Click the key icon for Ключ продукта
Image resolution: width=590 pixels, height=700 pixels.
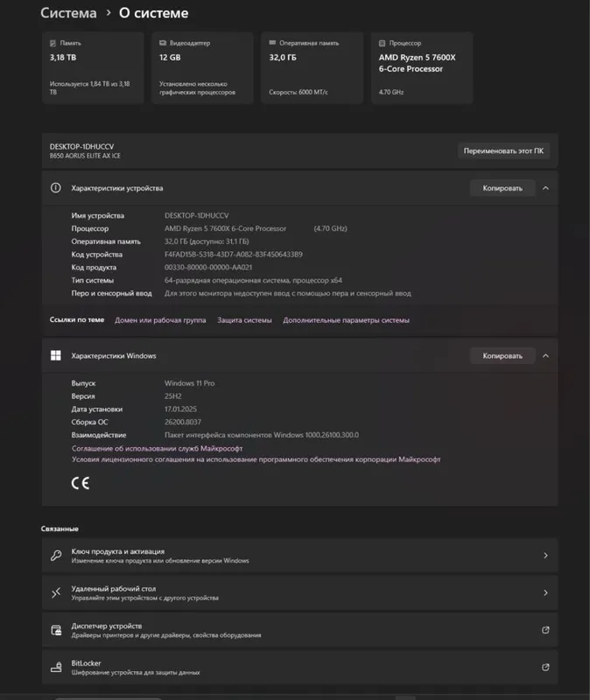tap(56, 556)
